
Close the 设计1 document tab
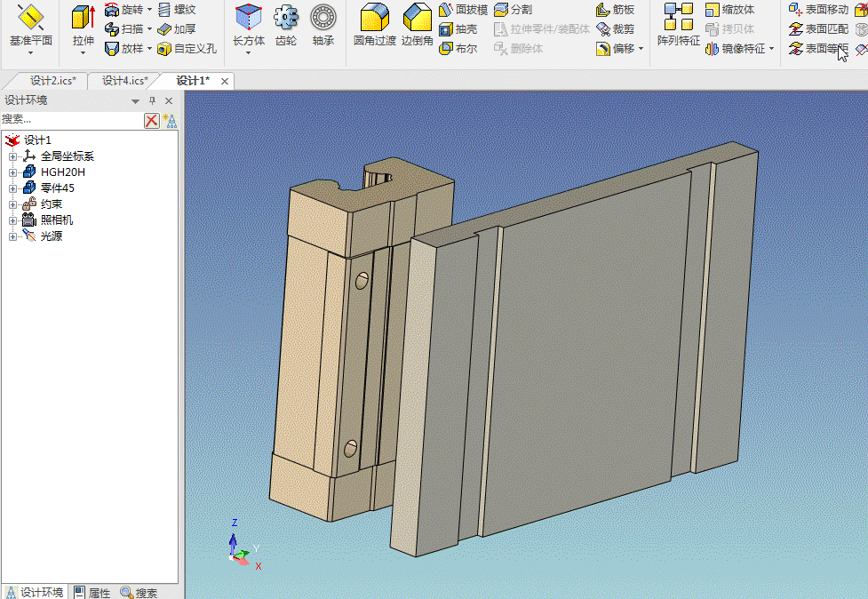point(225,82)
